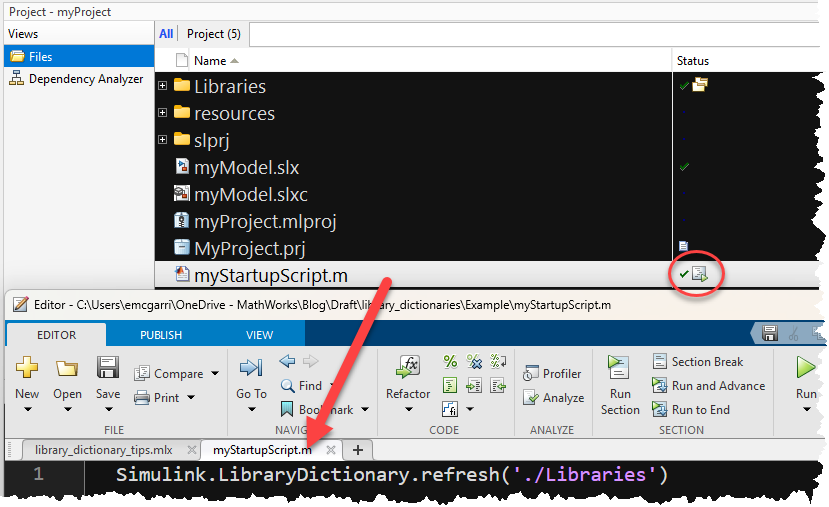Image resolution: width=829 pixels, height=507 pixels.
Task: Click the Run Section icon
Action: 620,368
